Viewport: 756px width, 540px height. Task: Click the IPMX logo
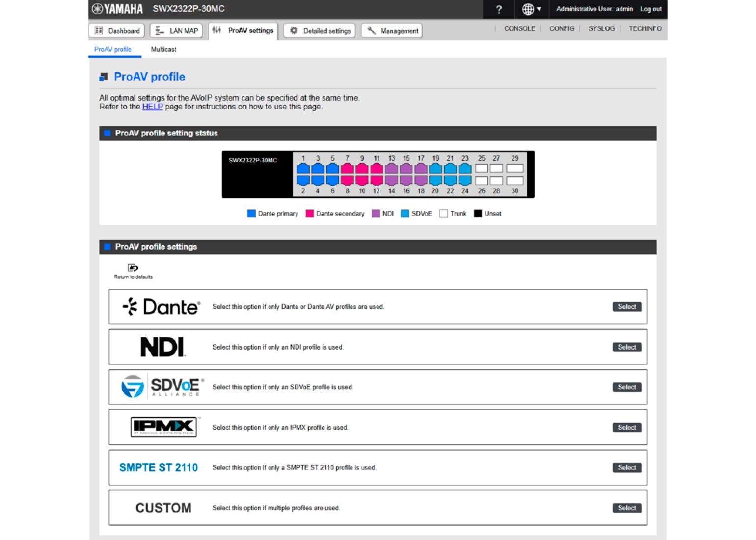163,427
